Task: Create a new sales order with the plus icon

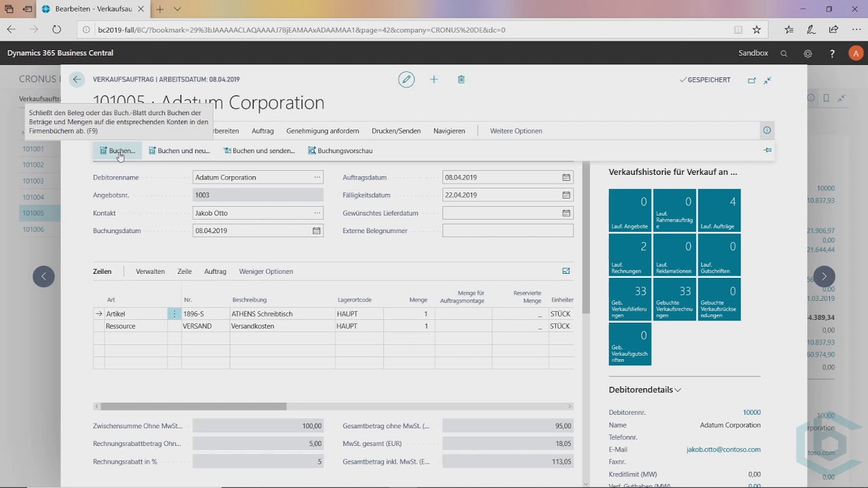Action: point(434,79)
